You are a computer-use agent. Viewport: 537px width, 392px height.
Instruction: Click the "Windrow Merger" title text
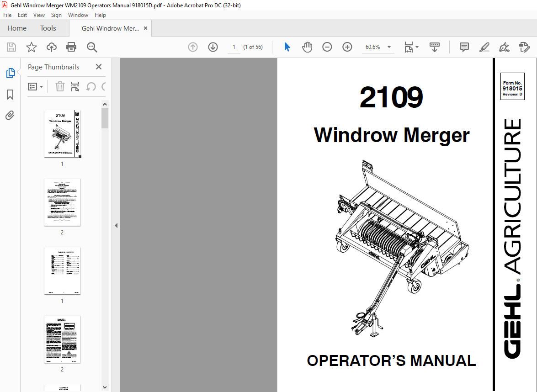[x=392, y=135]
